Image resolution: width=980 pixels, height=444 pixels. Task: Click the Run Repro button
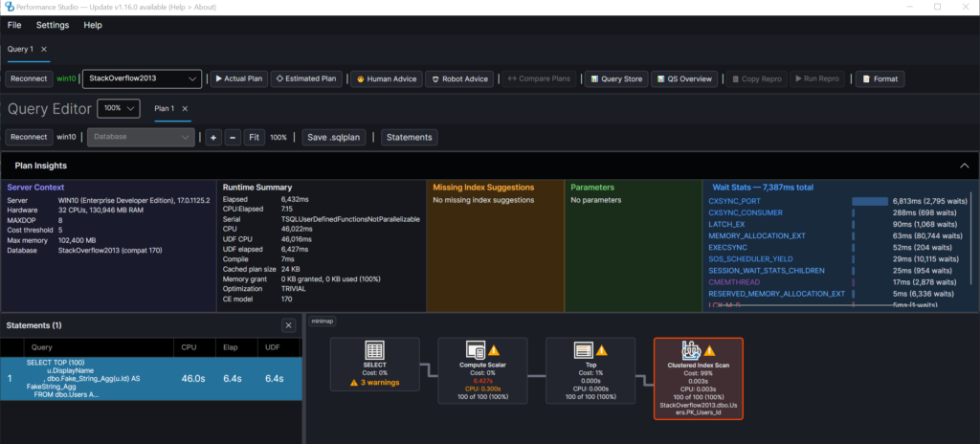[x=817, y=78]
